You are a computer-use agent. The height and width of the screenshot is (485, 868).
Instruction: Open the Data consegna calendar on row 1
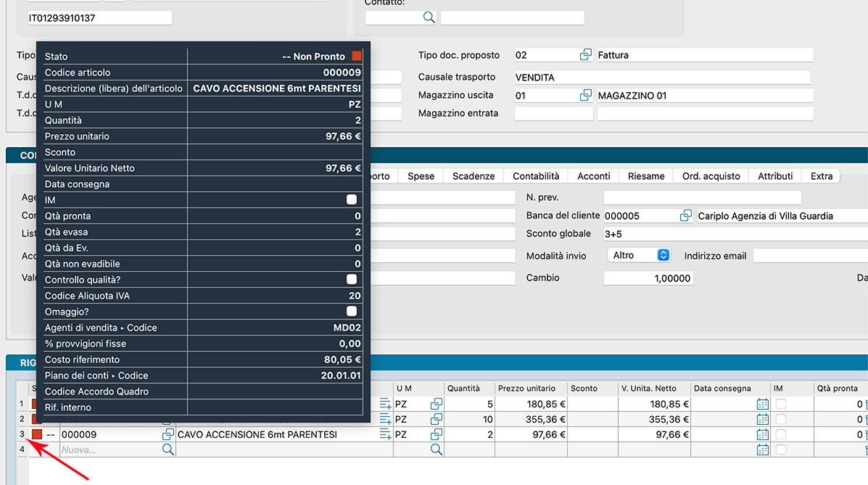click(x=762, y=404)
